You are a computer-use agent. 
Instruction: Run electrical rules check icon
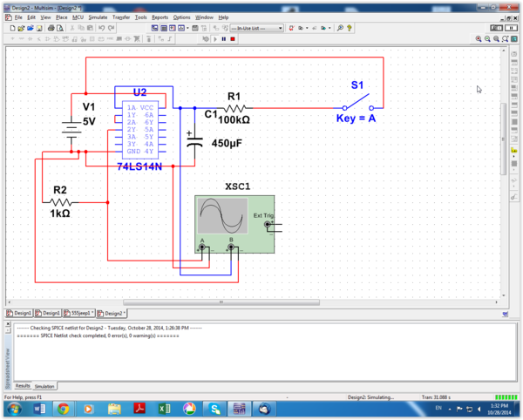tap(291, 28)
